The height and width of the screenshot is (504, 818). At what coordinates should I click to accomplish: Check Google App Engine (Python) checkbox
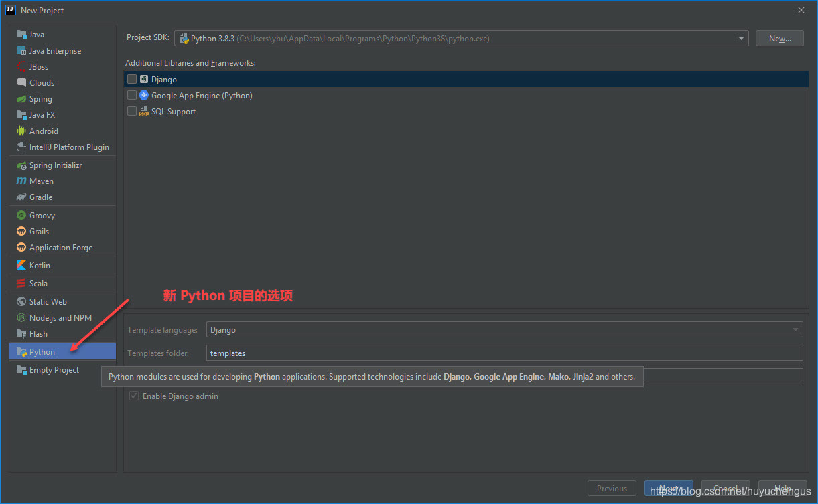pyautogui.click(x=132, y=95)
